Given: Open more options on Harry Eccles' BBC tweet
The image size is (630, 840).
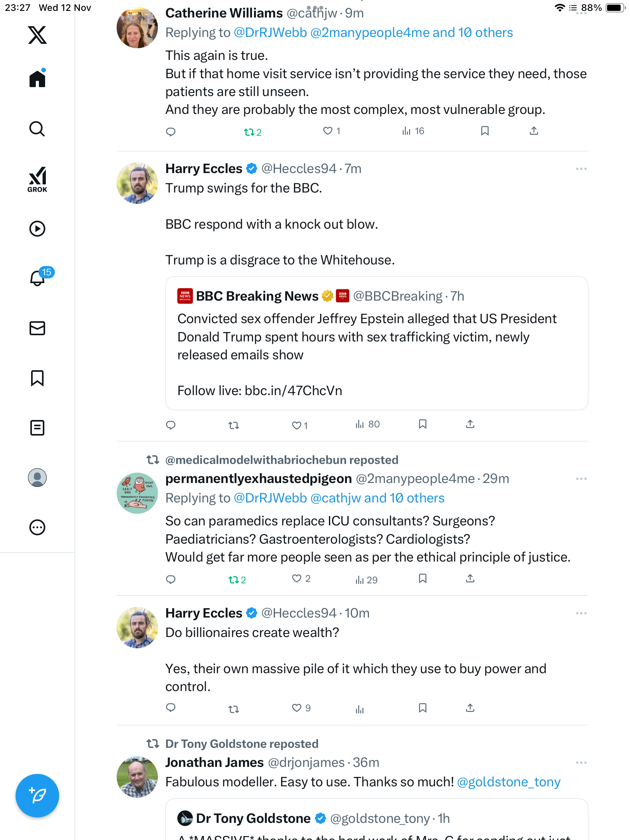Looking at the screenshot, I should coord(581,169).
